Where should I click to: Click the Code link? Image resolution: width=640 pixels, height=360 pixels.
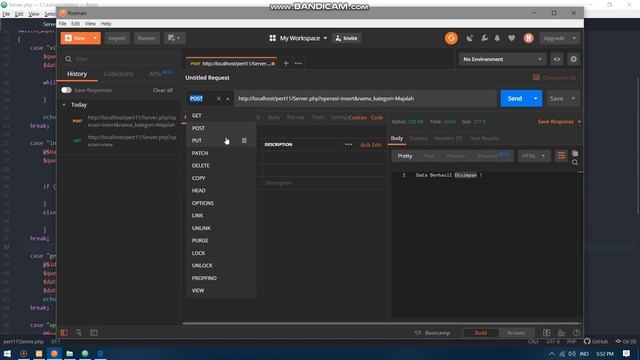[377, 118]
